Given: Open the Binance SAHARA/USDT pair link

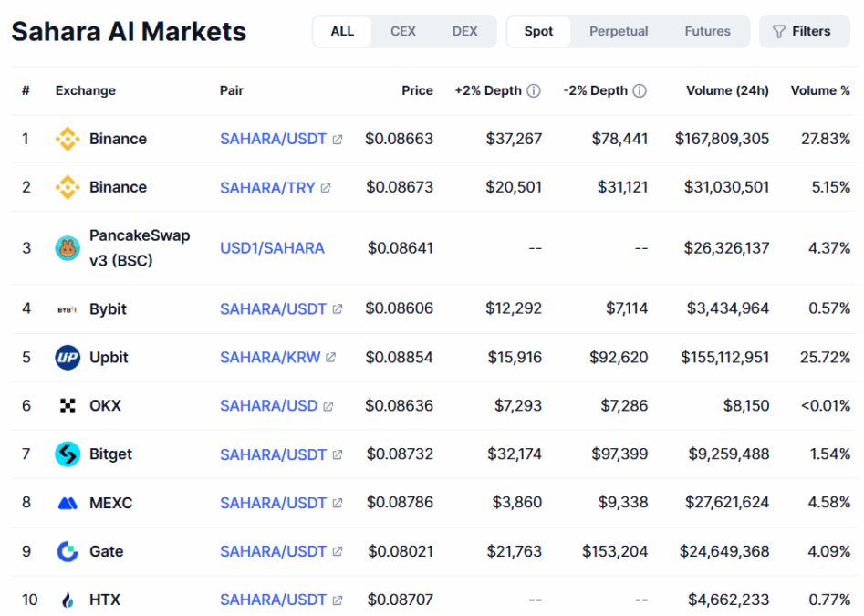Looking at the screenshot, I should coord(274,139).
